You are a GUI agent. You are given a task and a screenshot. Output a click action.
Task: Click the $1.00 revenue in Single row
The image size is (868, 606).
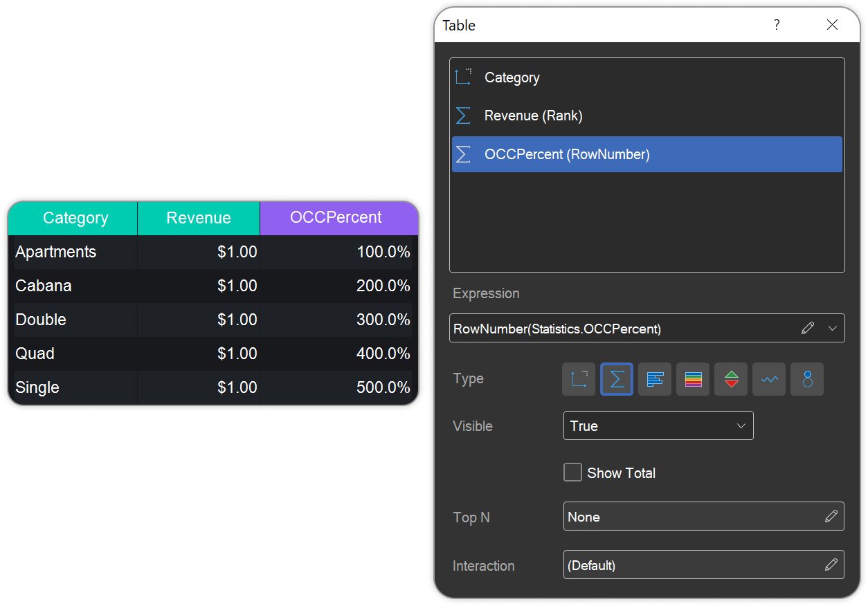[x=237, y=387]
